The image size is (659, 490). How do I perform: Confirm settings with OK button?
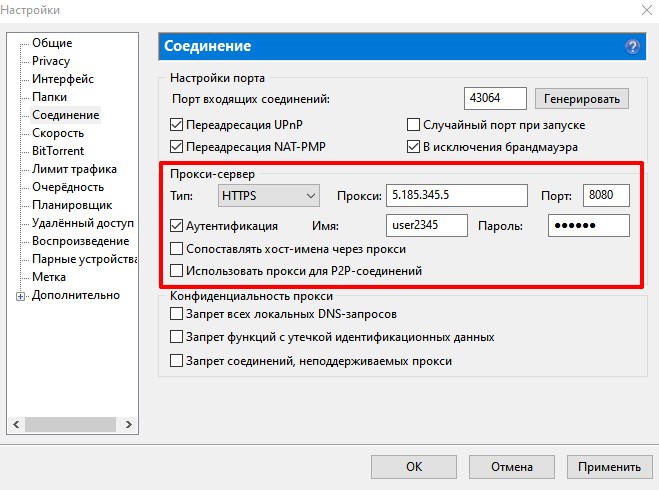[x=414, y=467]
